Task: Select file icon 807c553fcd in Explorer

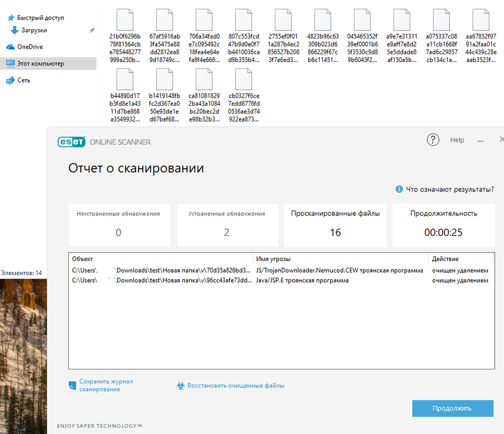Action: [243, 20]
